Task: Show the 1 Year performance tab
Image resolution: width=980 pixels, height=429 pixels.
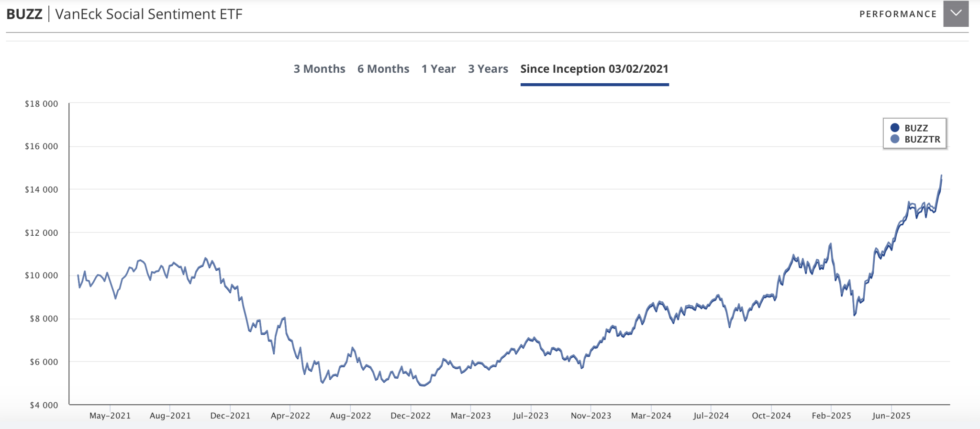Action: coord(438,69)
